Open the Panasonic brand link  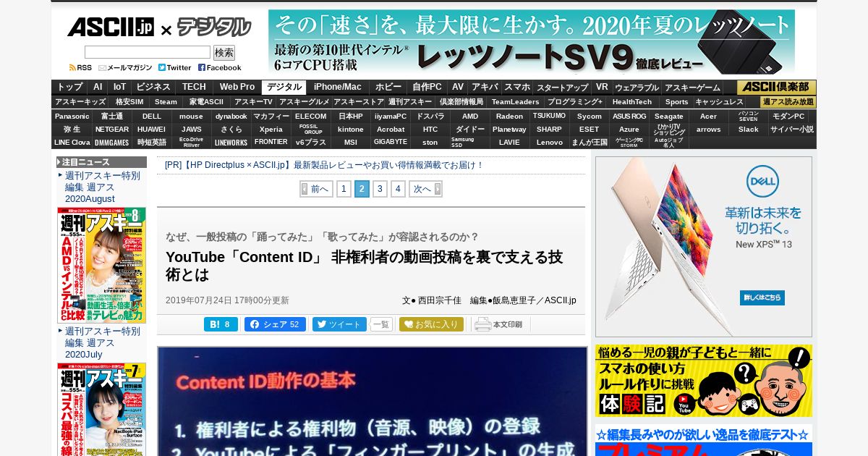pos(72,116)
